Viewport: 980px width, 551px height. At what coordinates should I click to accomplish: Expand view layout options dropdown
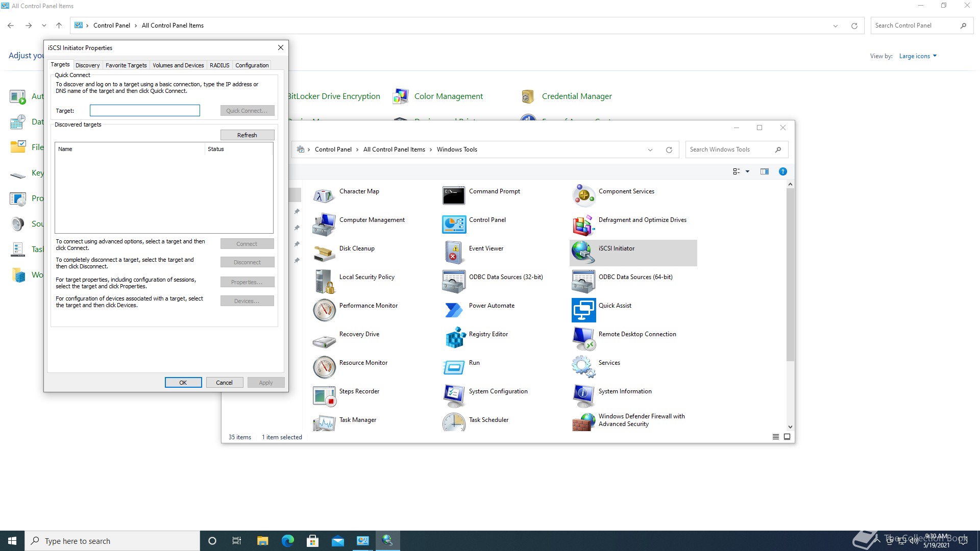(x=747, y=171)
